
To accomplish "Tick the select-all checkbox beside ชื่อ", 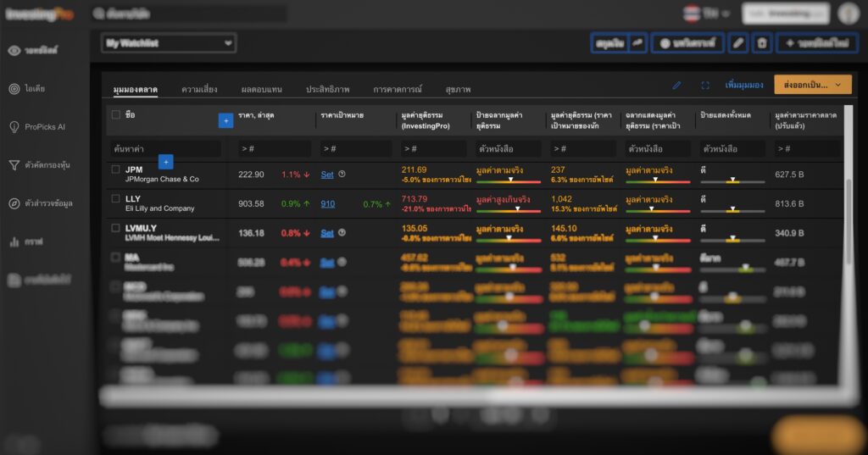I will click(x=115, y=114).
